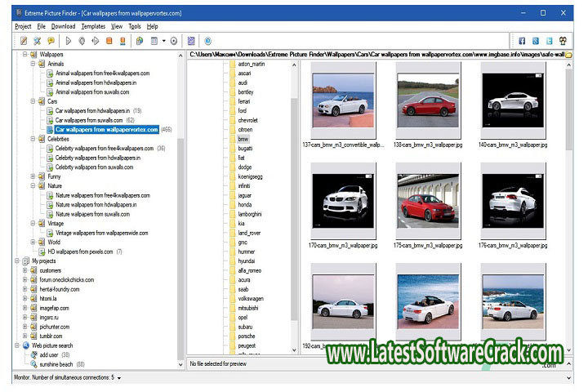Open the aston_martin folder
588x392 pixels.
[x=252, y=64]
